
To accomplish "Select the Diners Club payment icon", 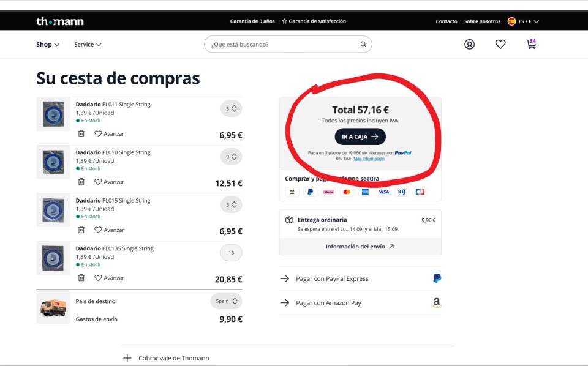I will pyautogui.click(x=402, y=192).
